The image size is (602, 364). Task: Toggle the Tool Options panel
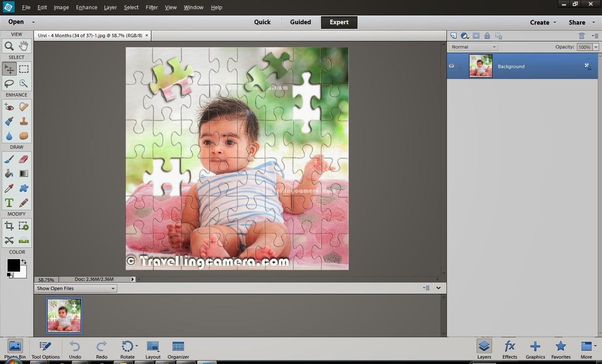coord(46,349)
